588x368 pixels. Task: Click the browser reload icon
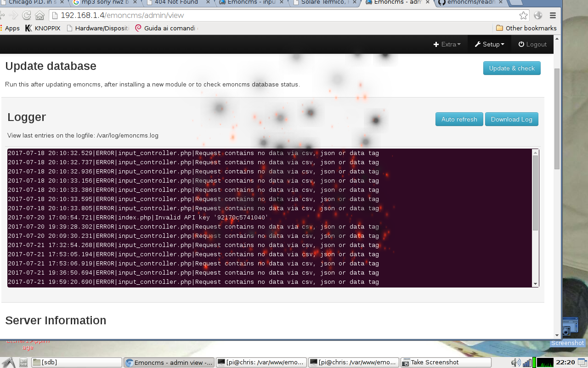(27, 15)
